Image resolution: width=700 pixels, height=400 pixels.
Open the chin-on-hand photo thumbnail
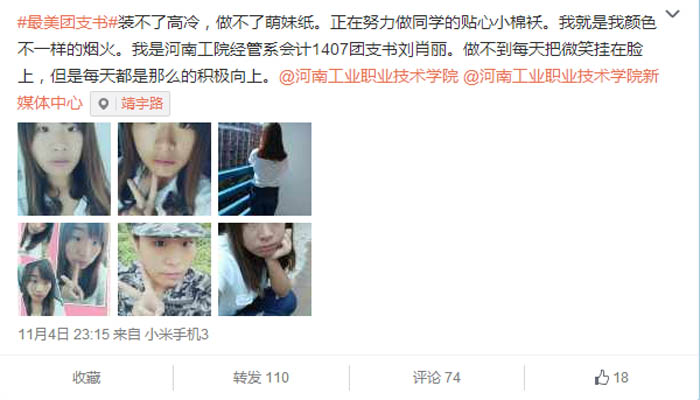click(265, 270)
